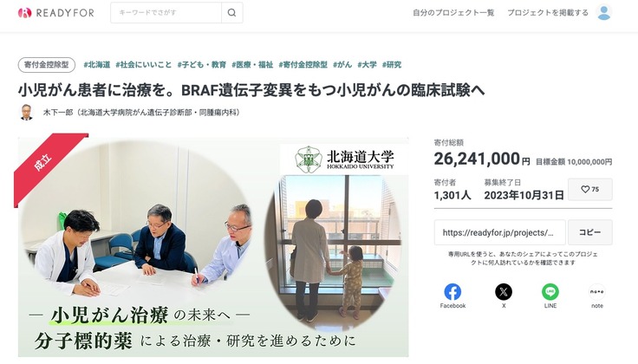Screen dimensions: 638x364
Task: Share the project on X
Action: [504, 296]
